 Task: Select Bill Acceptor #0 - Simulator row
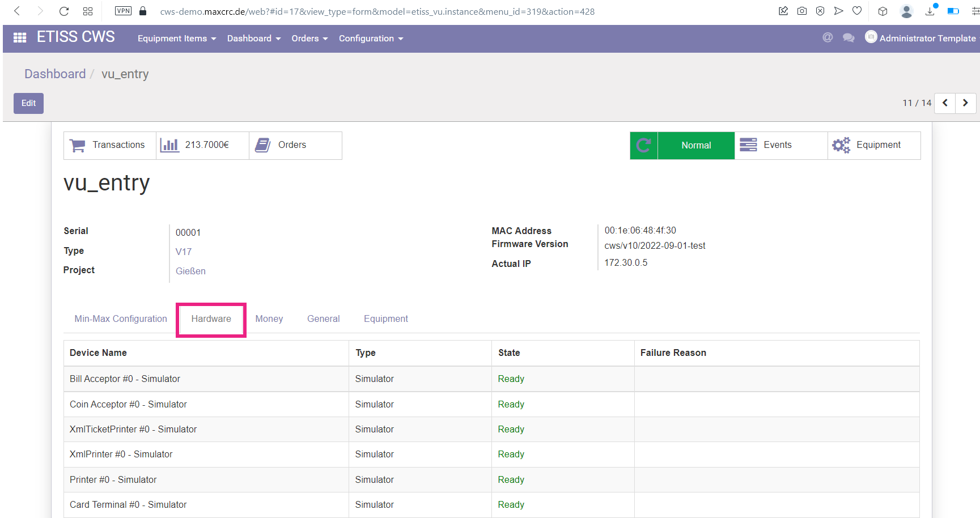[x=491, y=379]
